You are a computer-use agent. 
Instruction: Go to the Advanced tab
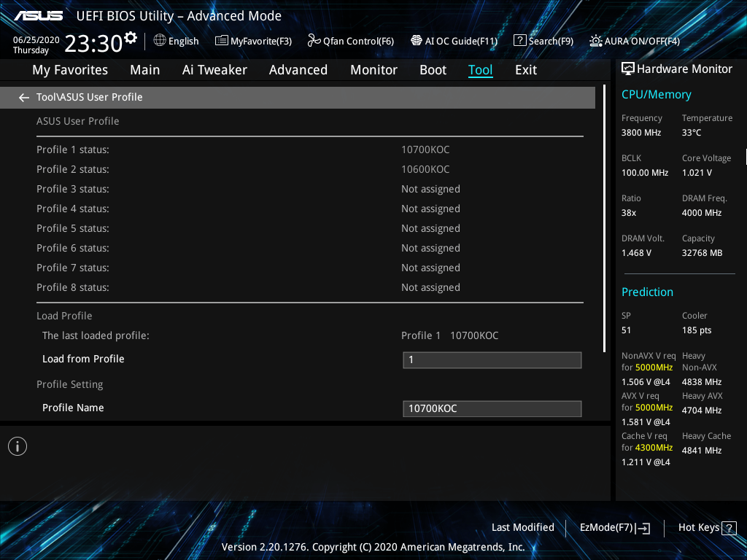click(x=298, y=70)
